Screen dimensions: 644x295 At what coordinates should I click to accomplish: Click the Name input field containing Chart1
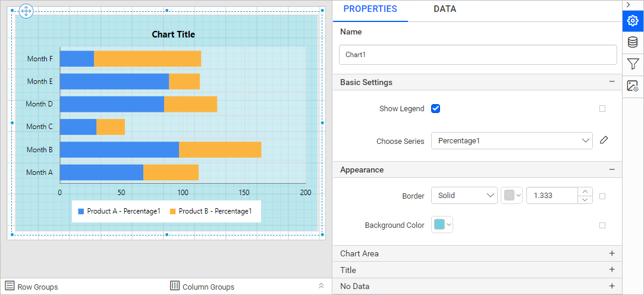[x=477, y=55]
